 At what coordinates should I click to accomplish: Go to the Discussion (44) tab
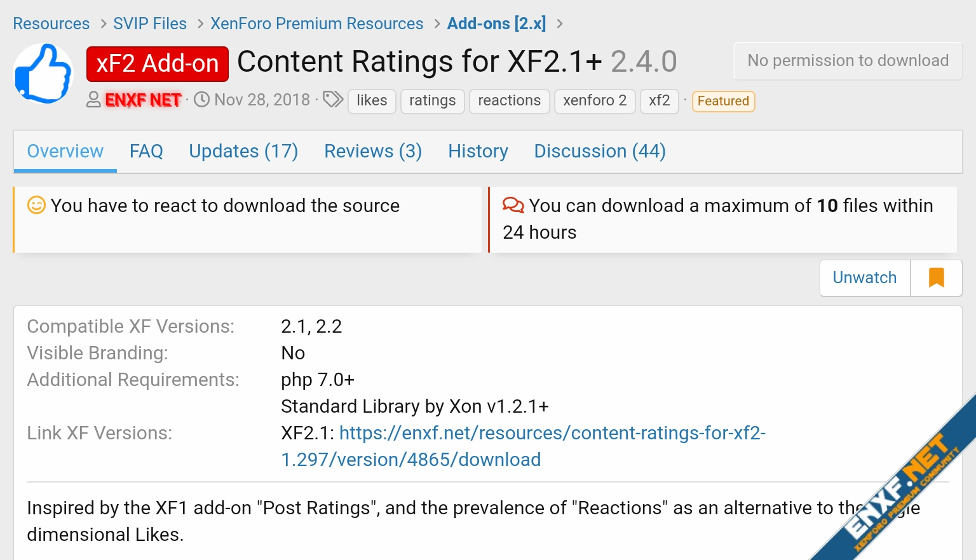click(600, 151)
